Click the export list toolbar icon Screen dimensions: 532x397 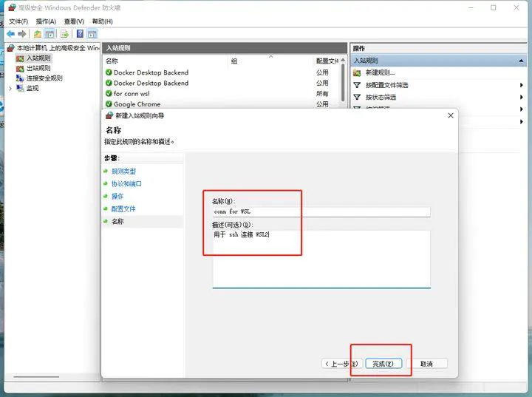coord(65,34)
